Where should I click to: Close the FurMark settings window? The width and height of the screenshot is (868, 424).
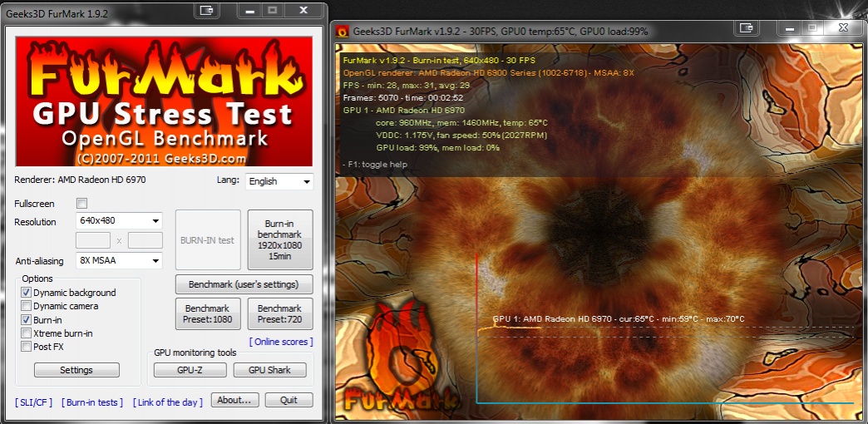[303, 11]
